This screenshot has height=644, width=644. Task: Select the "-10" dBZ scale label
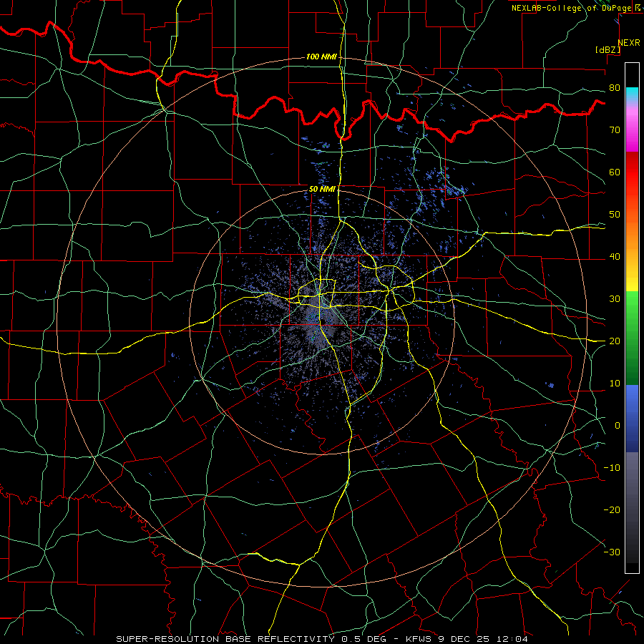click(x=612, y=468)
